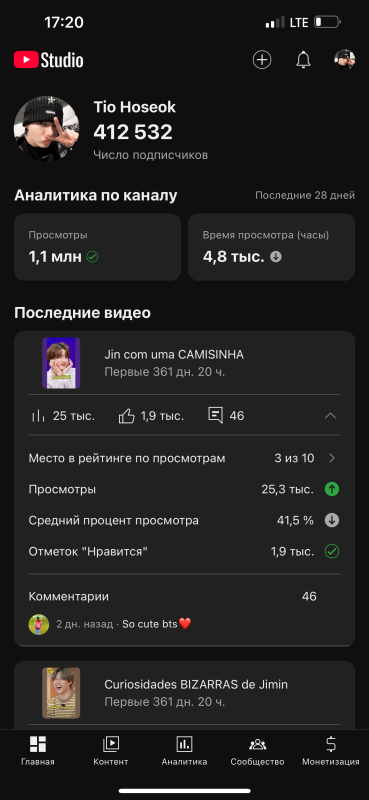369x800 pixels.
Task: Open the Просмотры 1,1 млн card
Action: (x=97, y=247)
